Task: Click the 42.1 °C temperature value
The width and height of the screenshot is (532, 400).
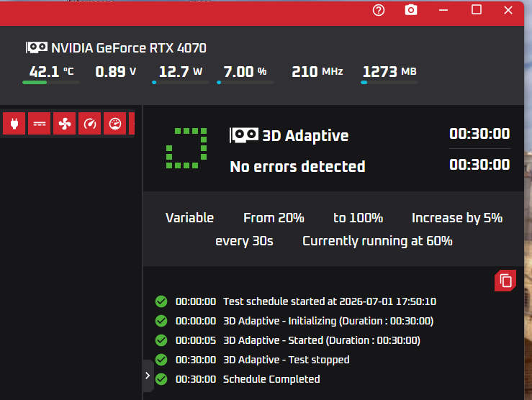Action: tap(51, 71)
